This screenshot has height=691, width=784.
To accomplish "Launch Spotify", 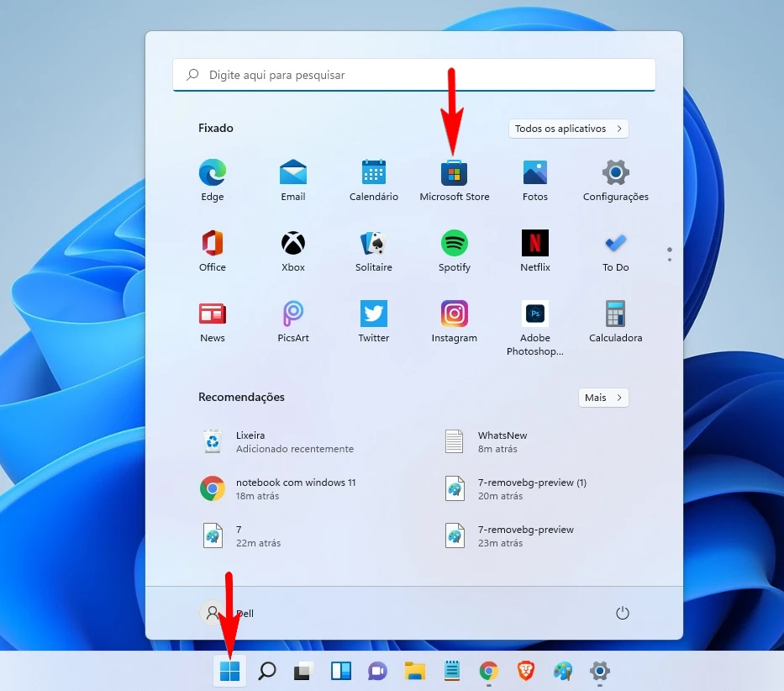I will coord(454,251).
